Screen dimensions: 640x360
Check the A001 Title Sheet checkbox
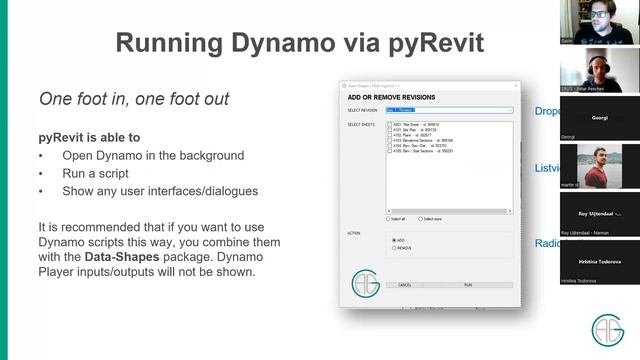click(x=390, y=124)
